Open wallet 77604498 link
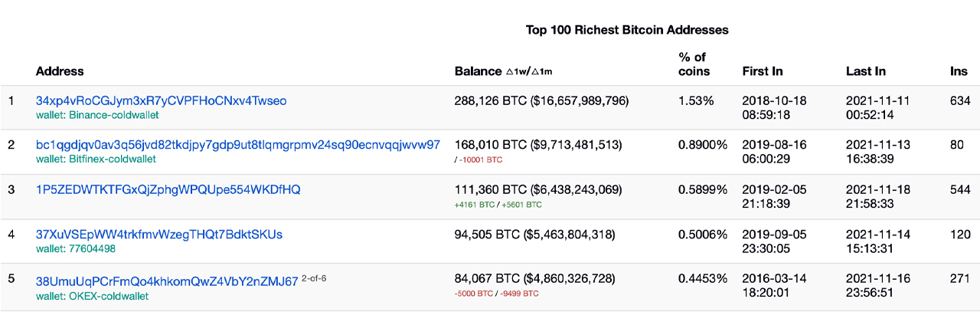The width and height of the screenshot is (980, 322). 76,248
